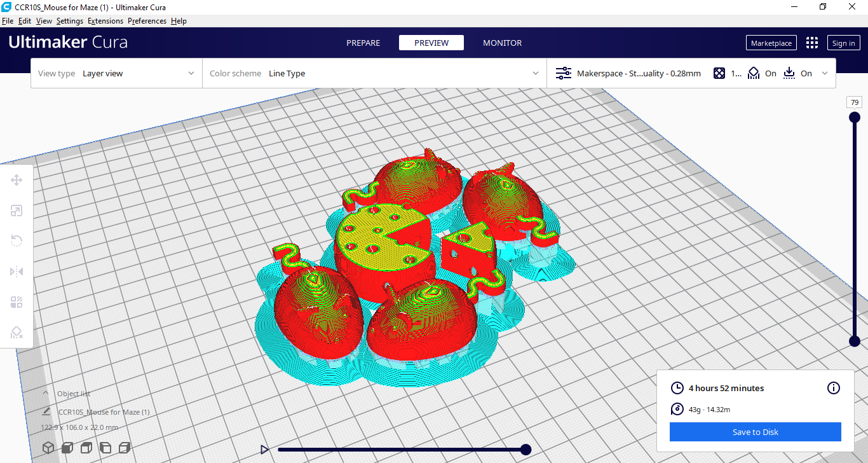Toggle the adhesion On setting
Screen dimensions: 868x463
coord(799,73)
